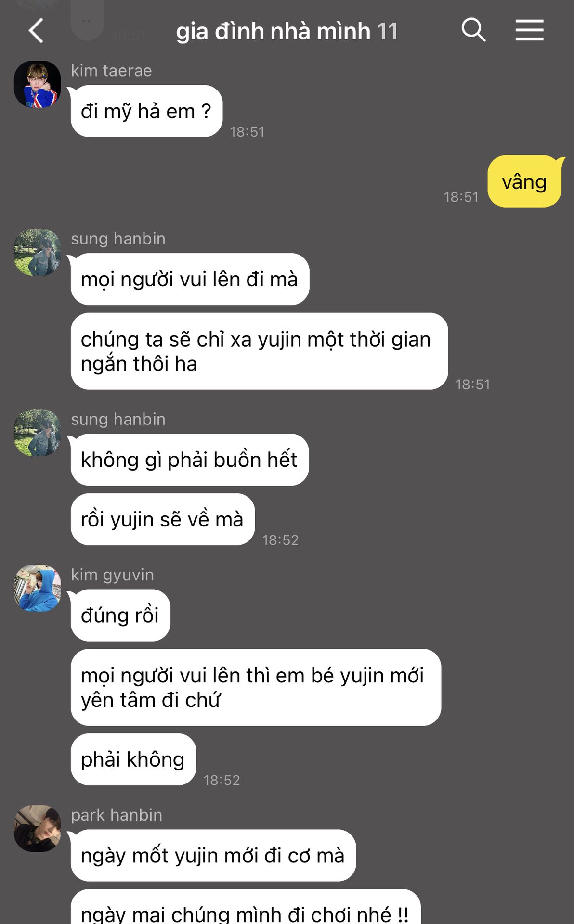Tap the chat title 'gia đình nhà mình'
This screenshot has width=574, height=924.
coord(273,31)
